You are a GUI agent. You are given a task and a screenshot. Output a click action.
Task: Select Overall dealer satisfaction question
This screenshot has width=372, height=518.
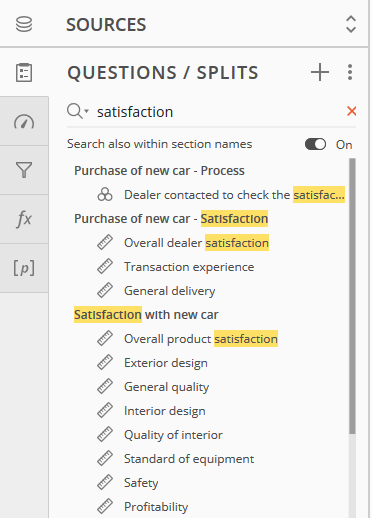click(196, 243)
